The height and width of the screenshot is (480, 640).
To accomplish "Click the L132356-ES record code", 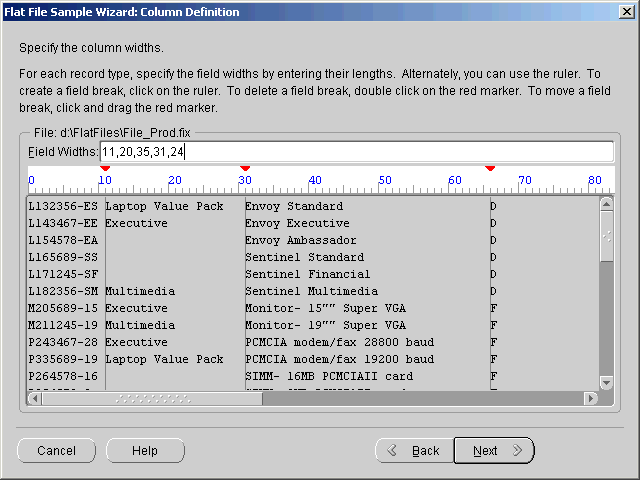I will tap(63, 207).
